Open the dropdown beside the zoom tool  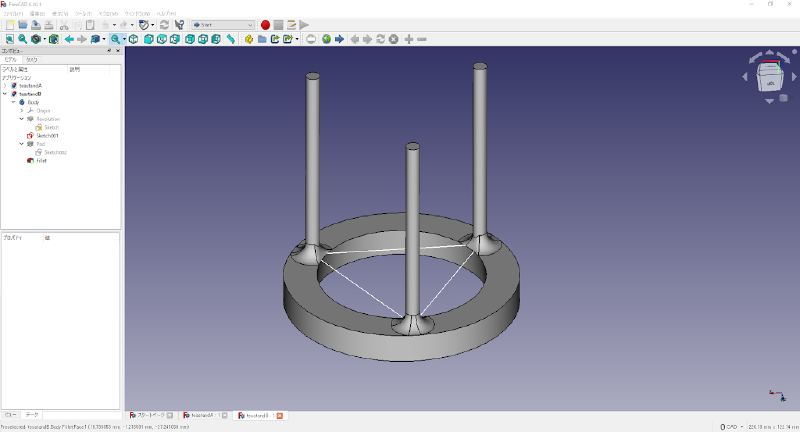(x=124, y=39)
